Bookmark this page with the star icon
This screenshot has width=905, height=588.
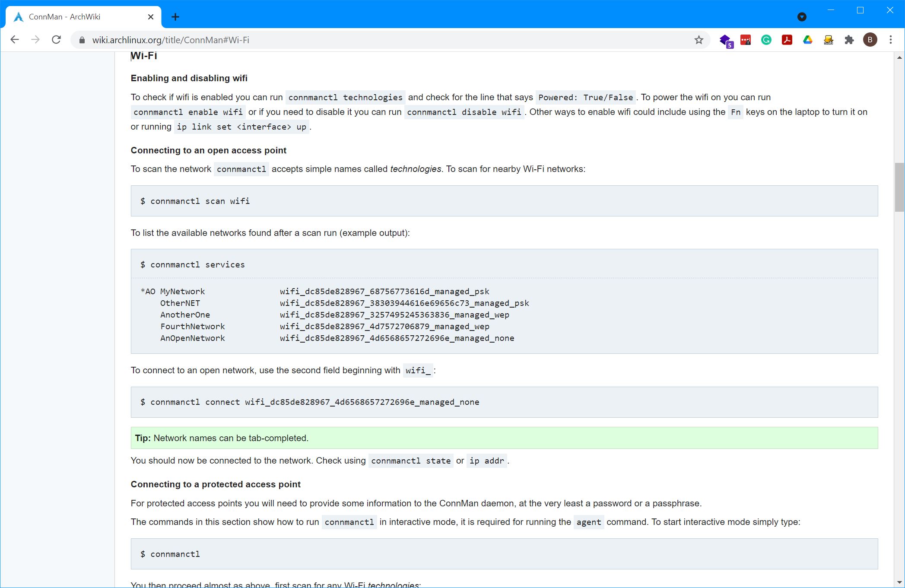[699, 40]
